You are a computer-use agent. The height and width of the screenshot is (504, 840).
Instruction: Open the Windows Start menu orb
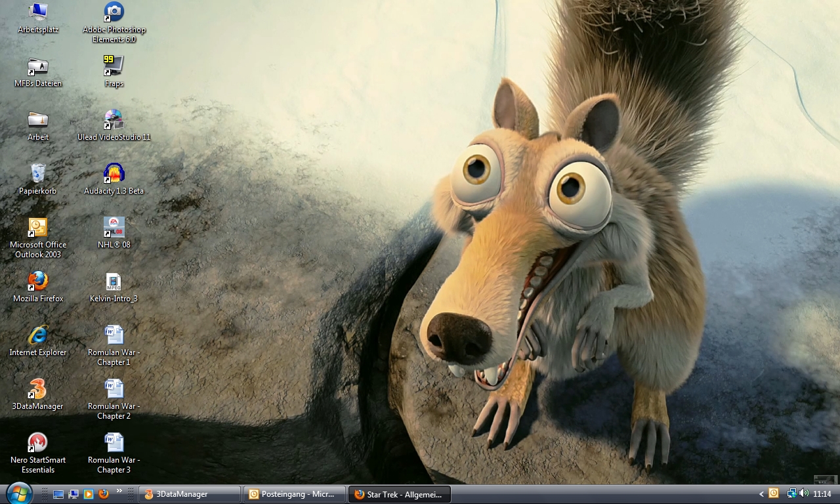click(18, 493)
